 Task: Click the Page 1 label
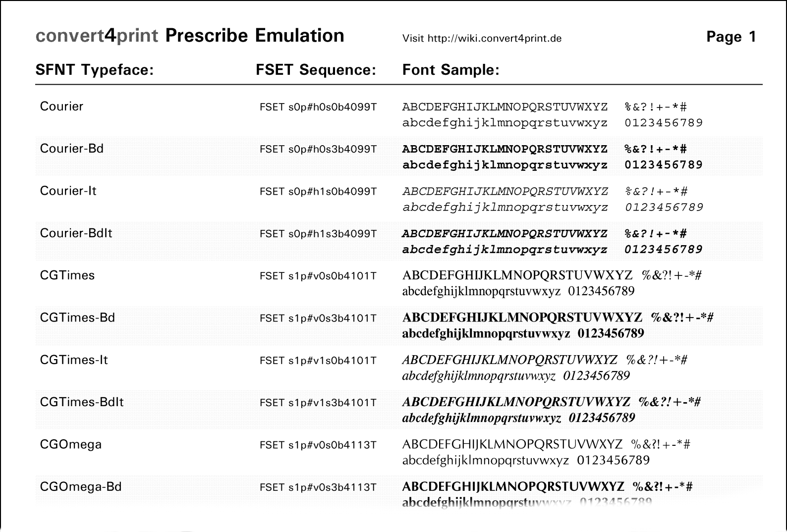(x=731, y=37)
